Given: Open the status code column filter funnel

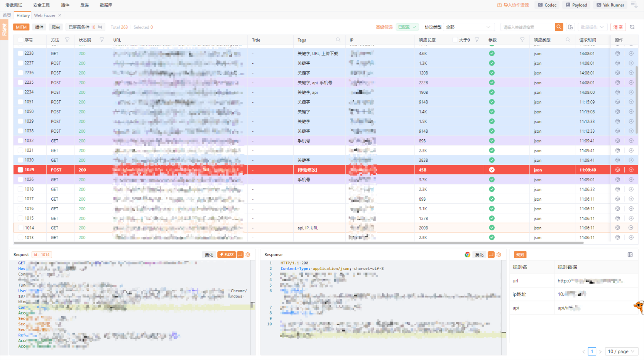Looking at the screenshot, I should pyautogui.click(x=102, y=40).
